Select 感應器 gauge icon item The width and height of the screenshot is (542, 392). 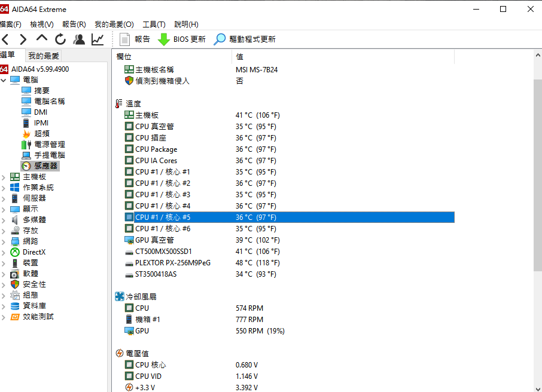[x=26, y=166]
